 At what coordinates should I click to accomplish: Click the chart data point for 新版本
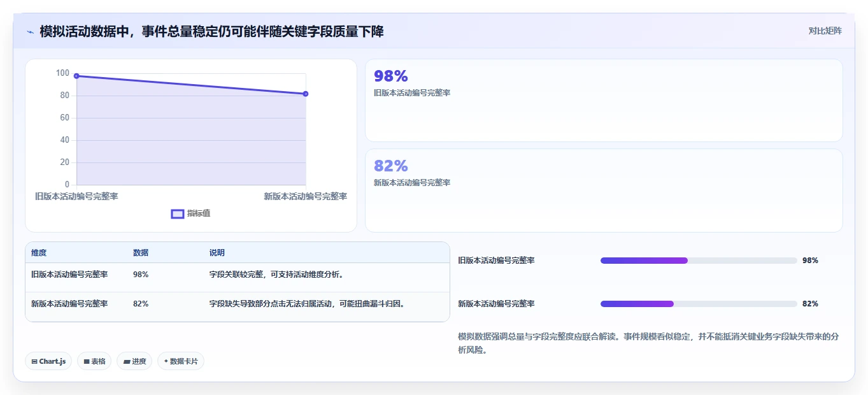pyautogui.click(x=306, y=94)
